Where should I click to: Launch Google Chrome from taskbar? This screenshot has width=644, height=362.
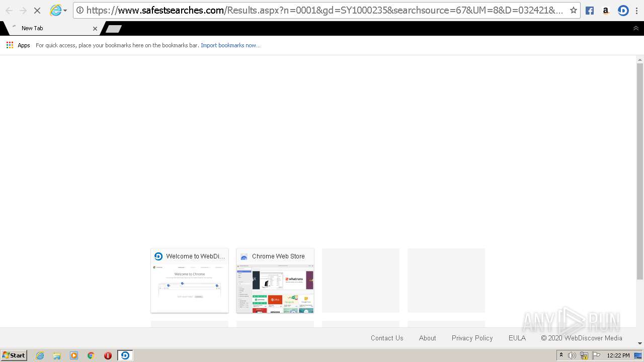tap(91, 355)
